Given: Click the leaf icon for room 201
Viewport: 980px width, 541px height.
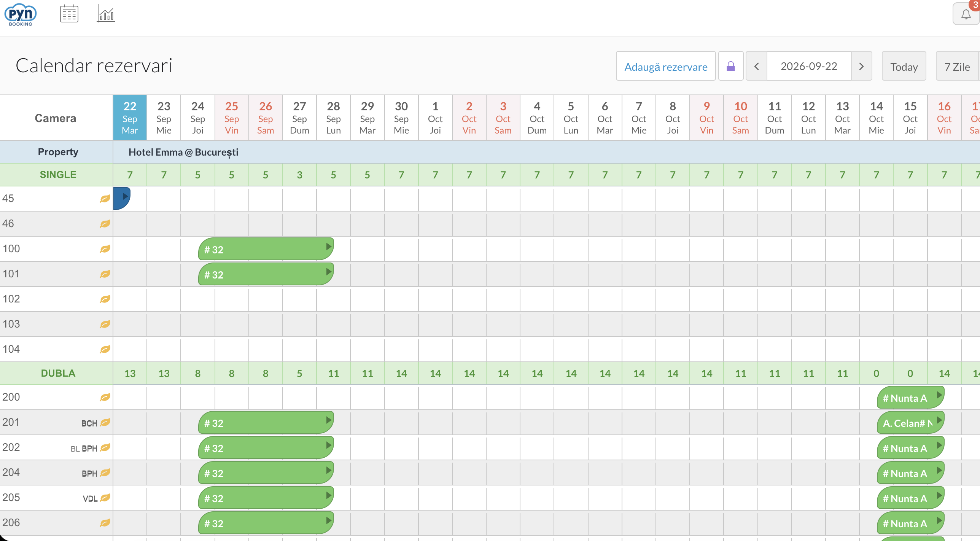Looking at the screenshot, I should coord(105,422).
